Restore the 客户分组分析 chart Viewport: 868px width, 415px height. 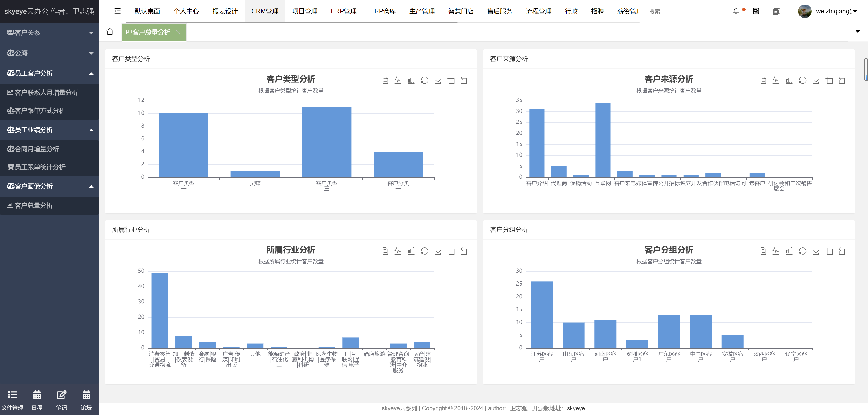[803, 251]
